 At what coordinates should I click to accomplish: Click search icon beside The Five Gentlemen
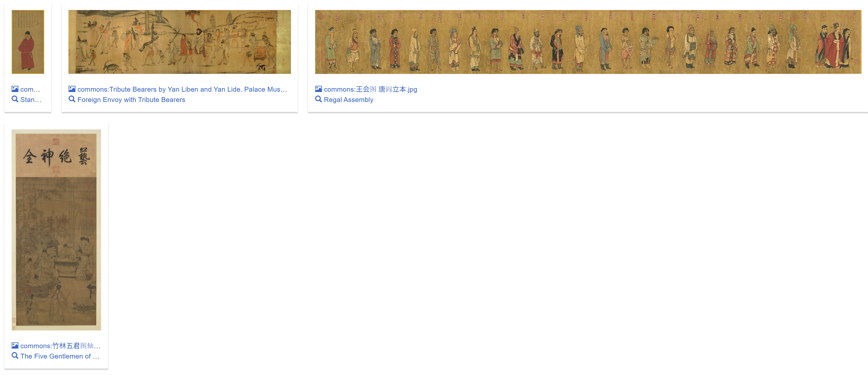click(15, 356)
